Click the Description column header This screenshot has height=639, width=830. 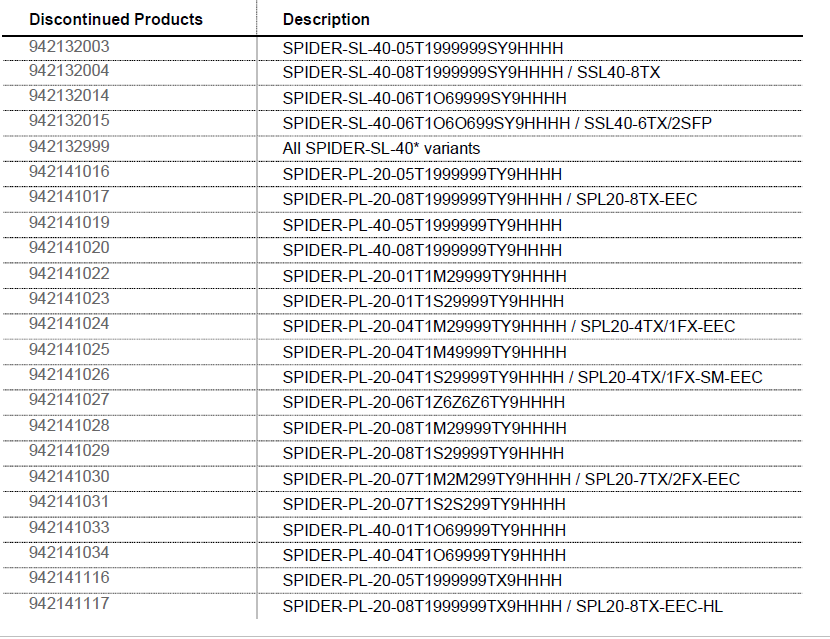click(326, 19)
